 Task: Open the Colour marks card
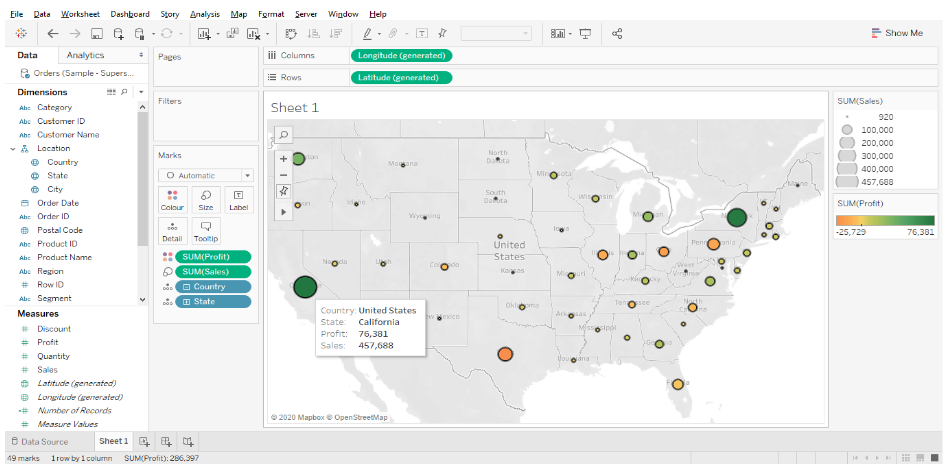(173, 200)
